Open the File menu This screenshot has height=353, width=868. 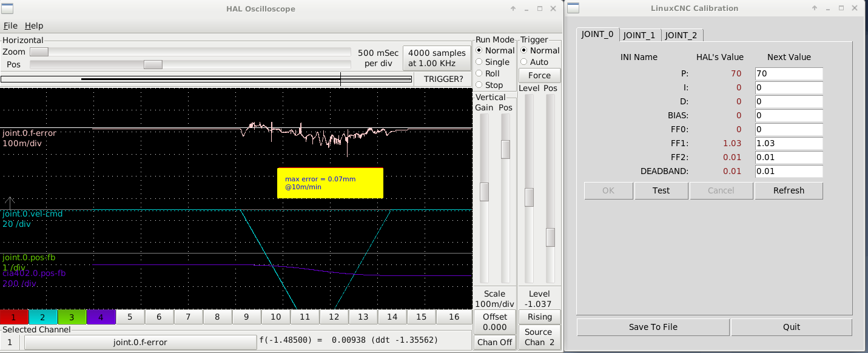[10, 25]
